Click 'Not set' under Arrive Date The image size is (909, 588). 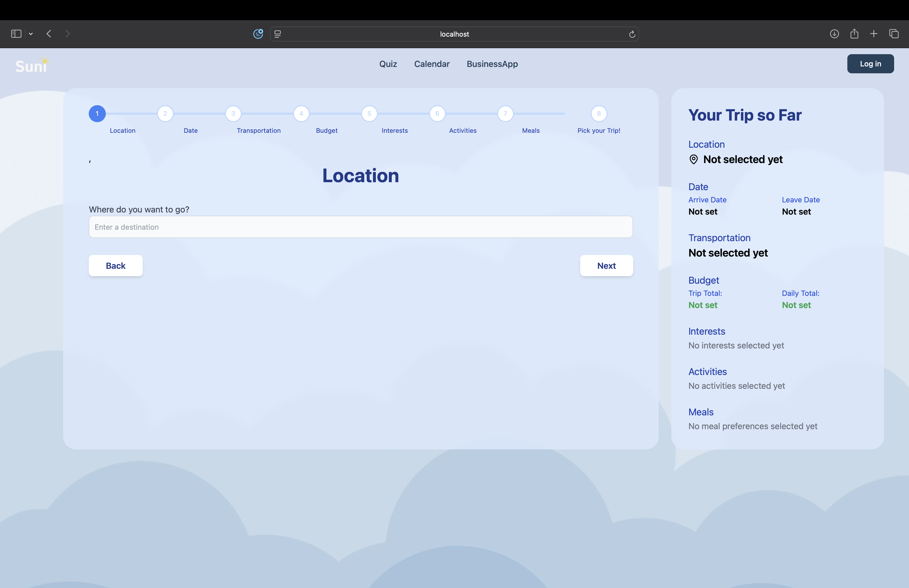click(703, 212)
